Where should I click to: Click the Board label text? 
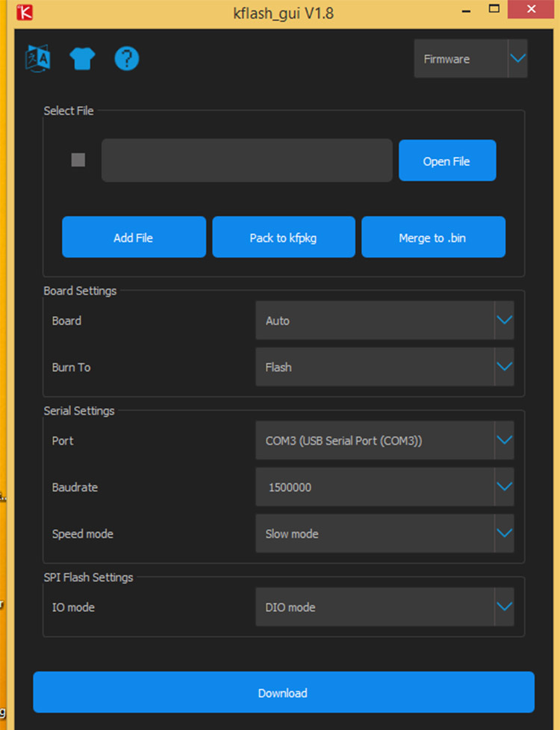pos(66,321)
